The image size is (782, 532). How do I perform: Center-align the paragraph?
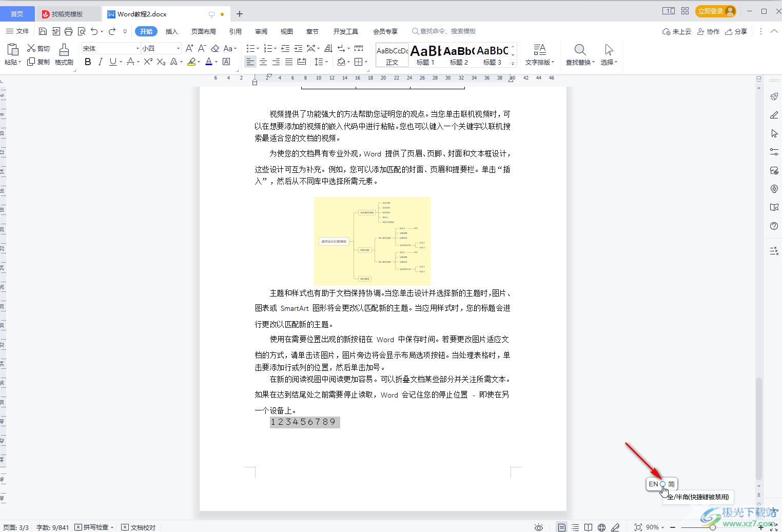263,62
